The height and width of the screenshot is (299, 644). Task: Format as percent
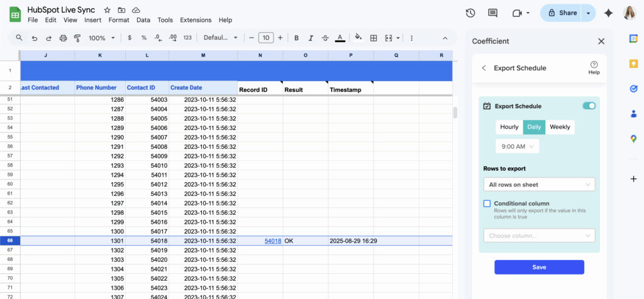click(x=144, y=38)
